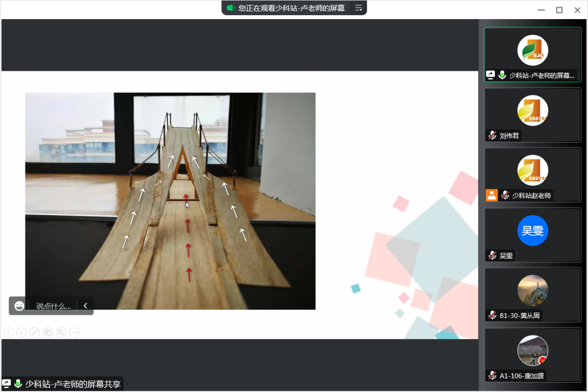Collapse the chat bar with the chevron
Image resolution: width=588 pixels, height=392 pixels.
tap(85, 306)
